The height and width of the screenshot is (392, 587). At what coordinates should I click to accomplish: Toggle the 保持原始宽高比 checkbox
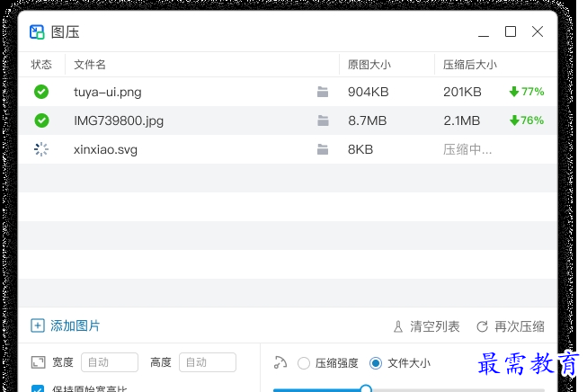pyautogui.click(x=38, y=388)
